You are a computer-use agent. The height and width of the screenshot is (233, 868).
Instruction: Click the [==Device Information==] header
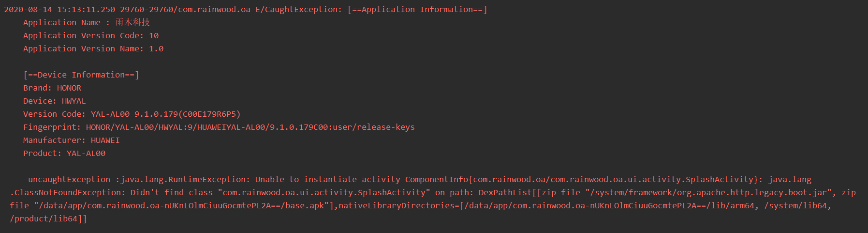81,75
